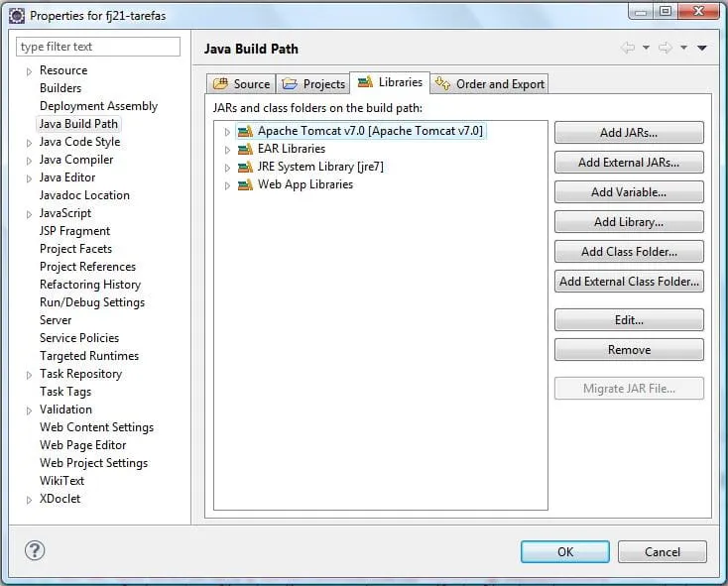Click the Web App Libraries icon
Viewport: 728px width, 586px height.
[x=245, y=185]
